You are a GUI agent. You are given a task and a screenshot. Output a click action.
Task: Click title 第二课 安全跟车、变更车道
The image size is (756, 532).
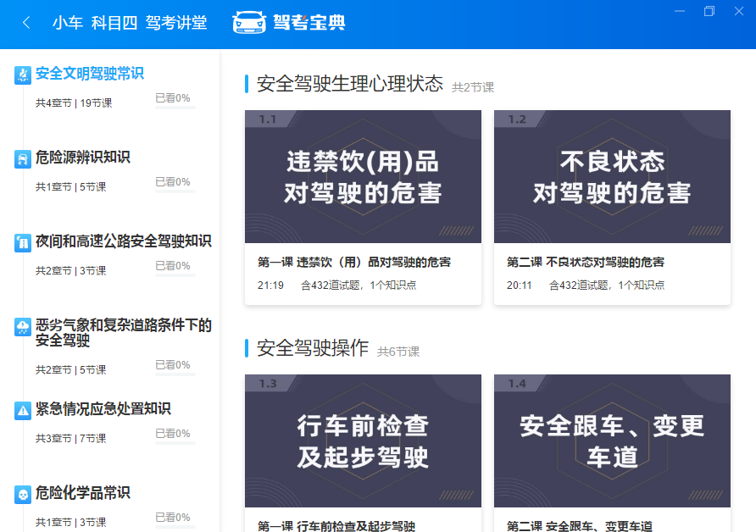coord(580,526)
